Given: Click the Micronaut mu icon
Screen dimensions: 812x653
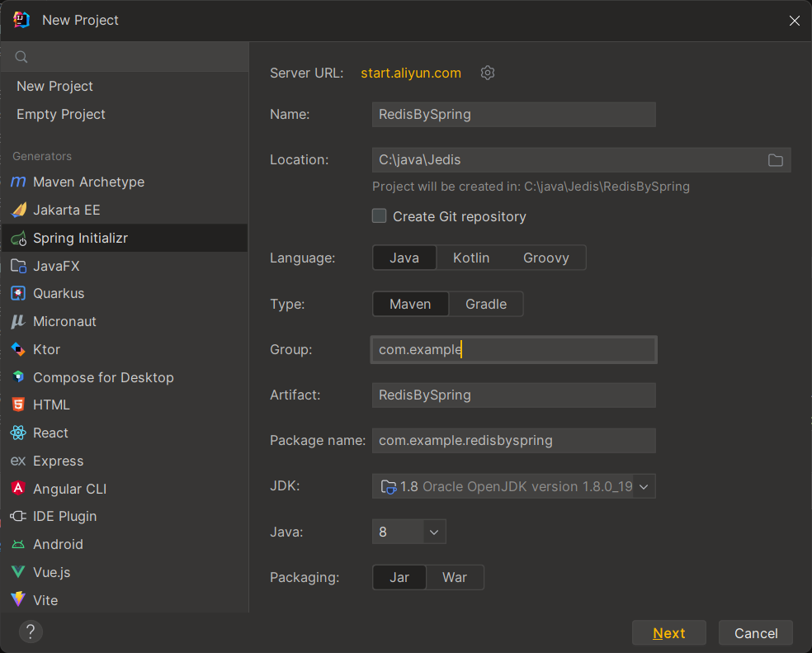Looking at the screenshot, I should click(x=18, y=321).
